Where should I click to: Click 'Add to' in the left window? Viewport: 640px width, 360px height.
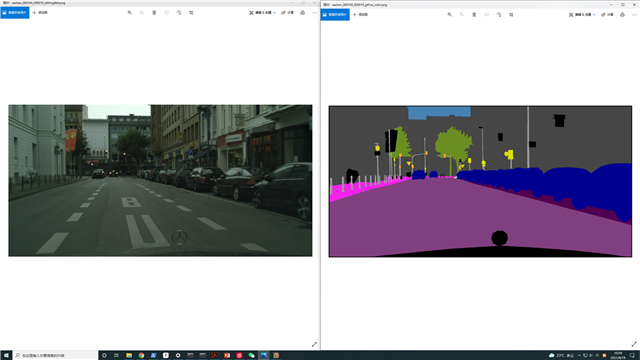click(40, 13)
